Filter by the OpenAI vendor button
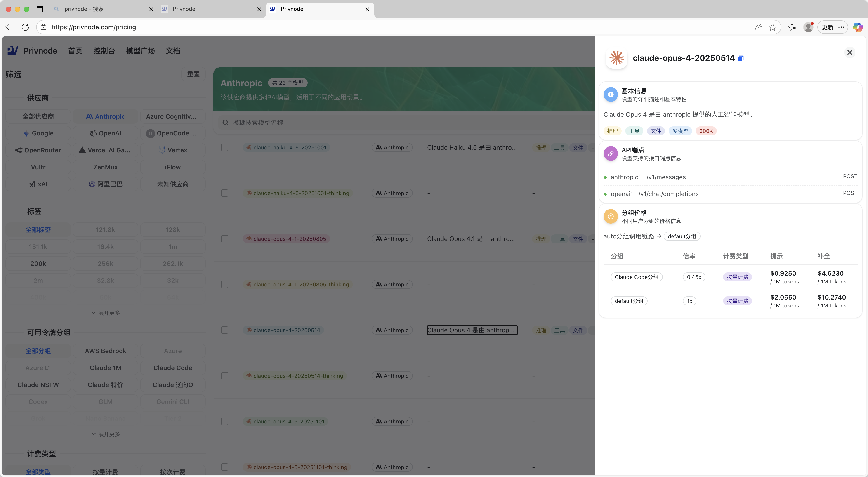The image size is (868, 477). [x=106, y=133]
